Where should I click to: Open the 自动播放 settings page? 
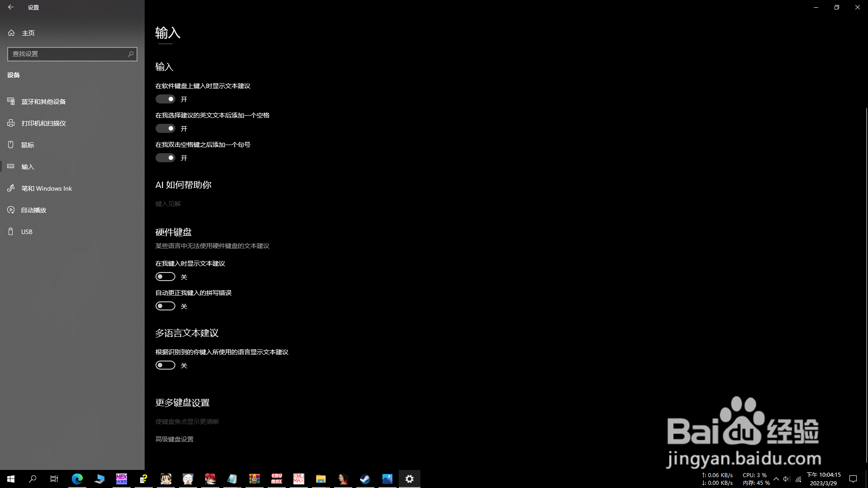(33, 210)
